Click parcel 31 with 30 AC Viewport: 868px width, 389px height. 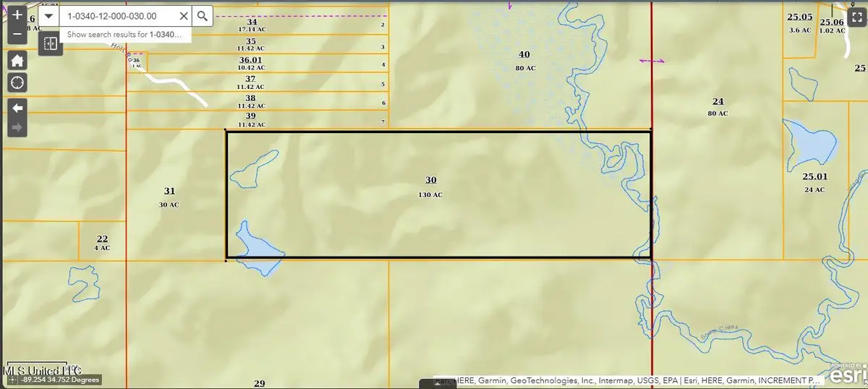click(x=169, y=197)
